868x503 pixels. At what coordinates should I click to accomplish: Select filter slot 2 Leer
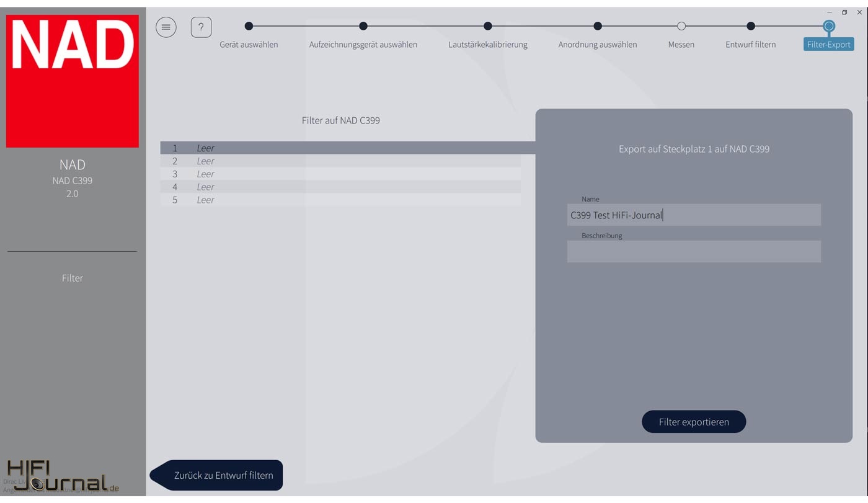[340, 161]
